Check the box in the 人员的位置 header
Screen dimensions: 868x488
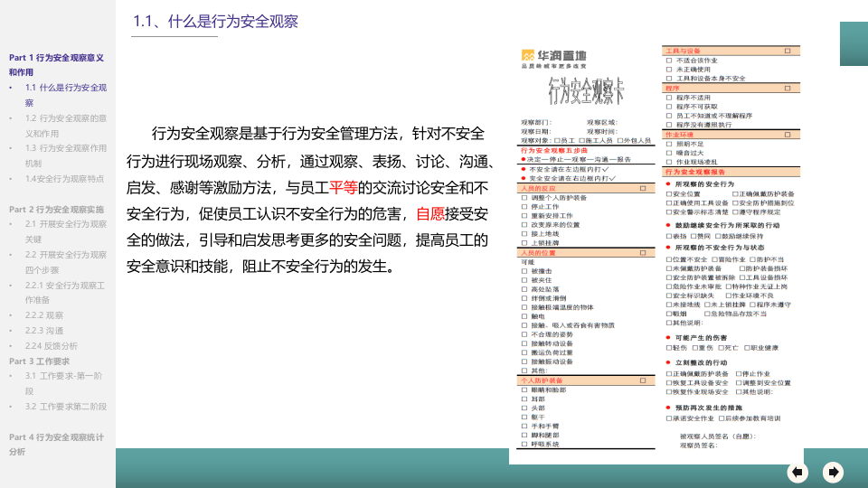click(x=643, y=253)
